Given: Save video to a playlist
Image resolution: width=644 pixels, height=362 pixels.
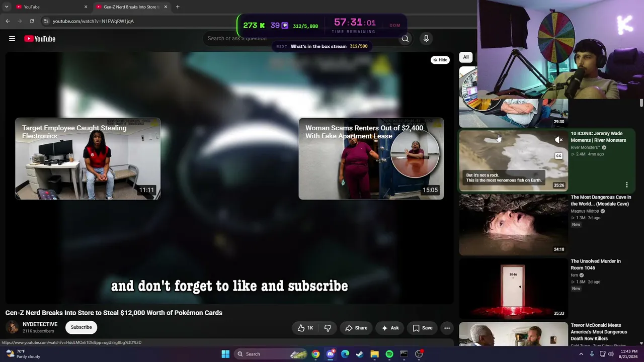Looking at the screenshot, I should (423, 328).
